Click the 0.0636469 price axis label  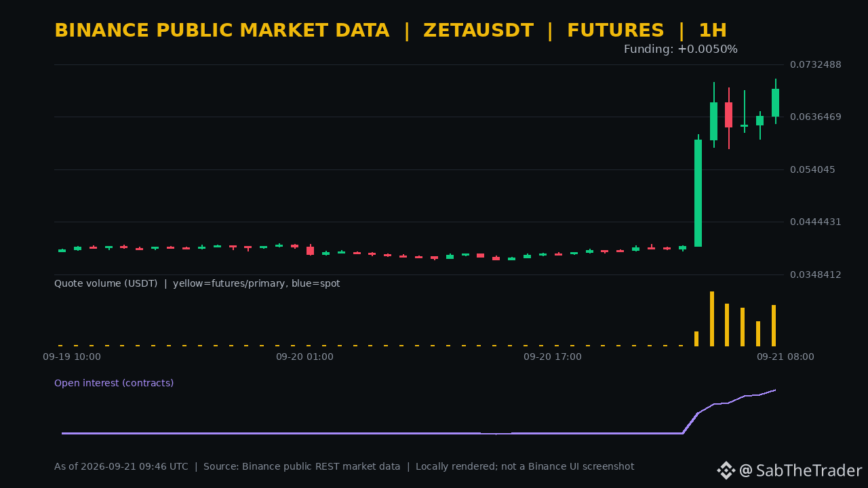pyautogui.click(x=816, y=117)
